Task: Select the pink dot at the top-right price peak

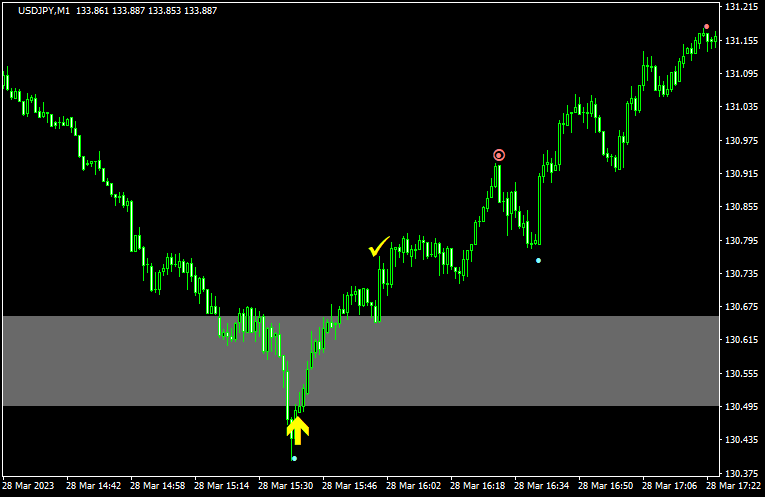Action: click(x=706, y=27)
